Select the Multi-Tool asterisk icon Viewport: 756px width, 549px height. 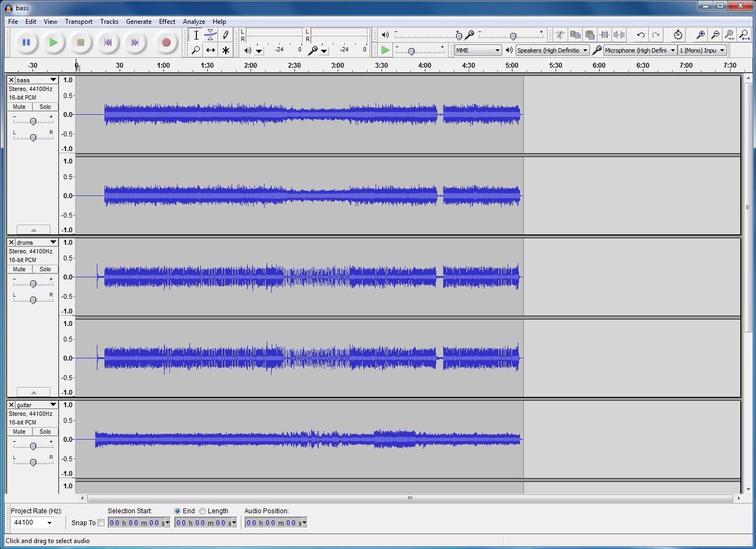click(226, 50)
